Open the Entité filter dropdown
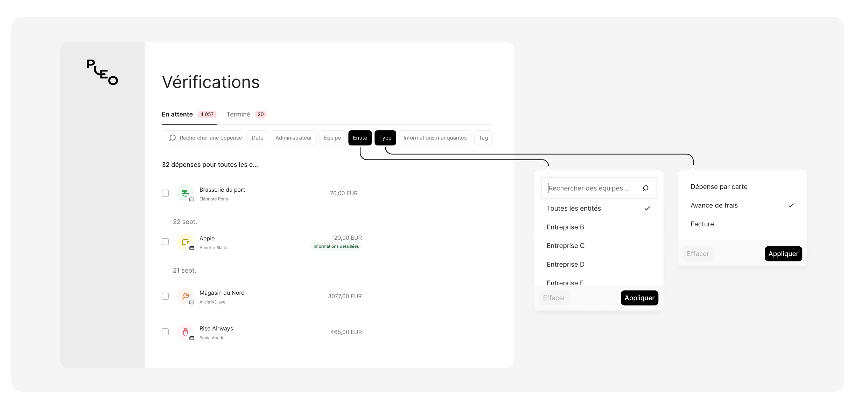This screenshot has width=868, height=410. point(360,138)
